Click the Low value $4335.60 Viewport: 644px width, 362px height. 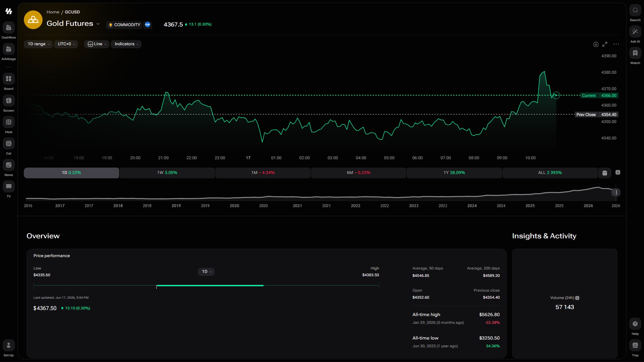42,275
